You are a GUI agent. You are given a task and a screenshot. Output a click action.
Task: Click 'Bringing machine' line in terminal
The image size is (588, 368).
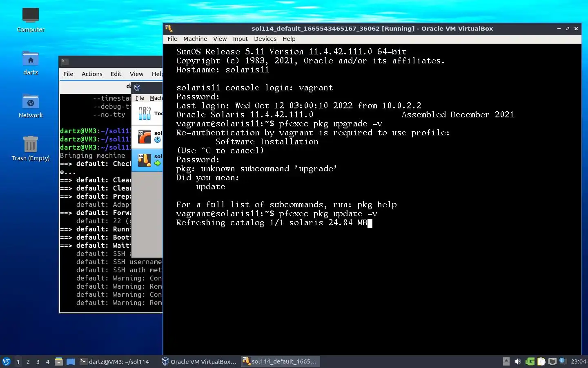click(x=93, y=156)
